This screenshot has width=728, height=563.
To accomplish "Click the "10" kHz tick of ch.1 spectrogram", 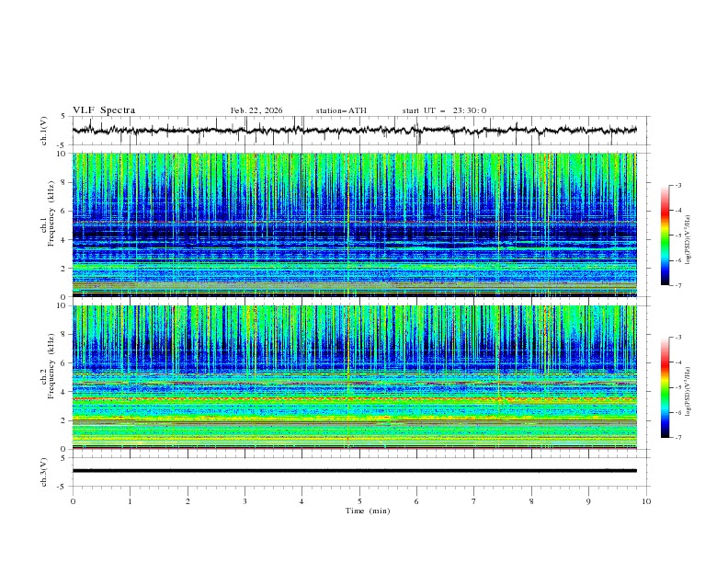I will tap(62, 154).
